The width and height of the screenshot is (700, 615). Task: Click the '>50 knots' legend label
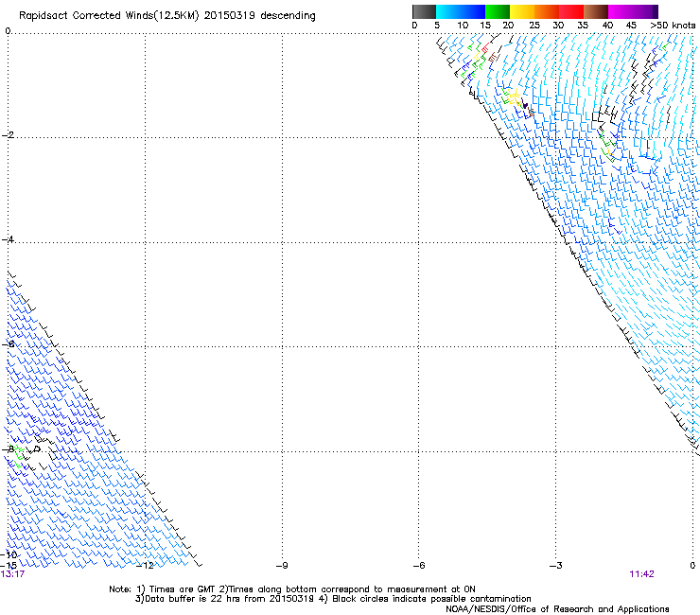click(673, 26)
